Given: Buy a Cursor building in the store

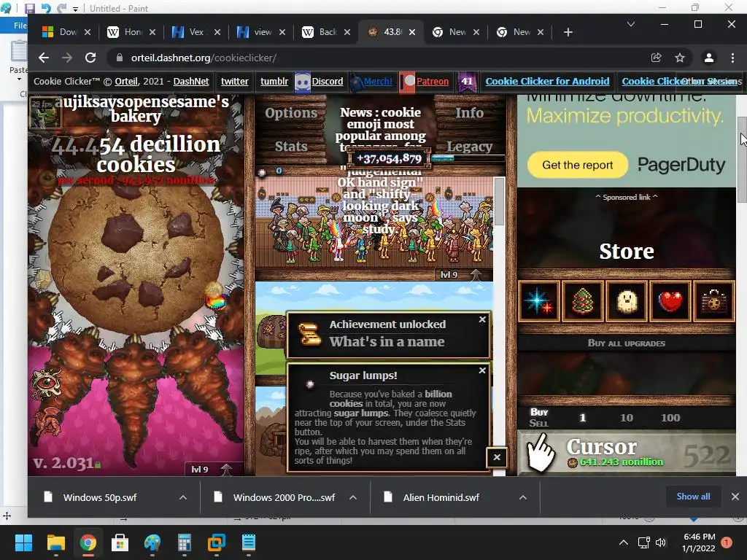Looking at the screenshot, I should (627, 453).
